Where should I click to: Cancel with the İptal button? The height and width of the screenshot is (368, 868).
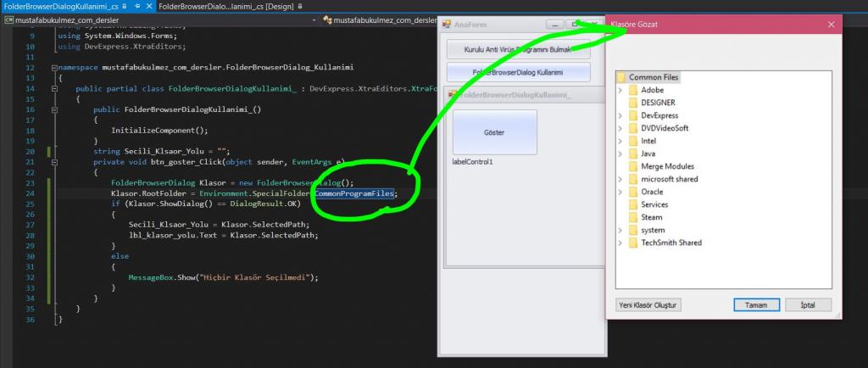[x=808, y=305]
